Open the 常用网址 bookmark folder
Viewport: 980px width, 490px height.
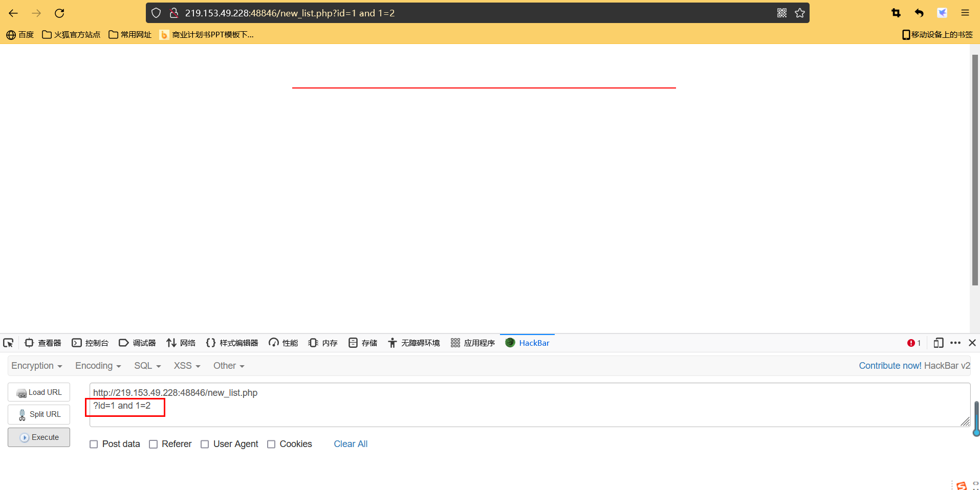130,35
